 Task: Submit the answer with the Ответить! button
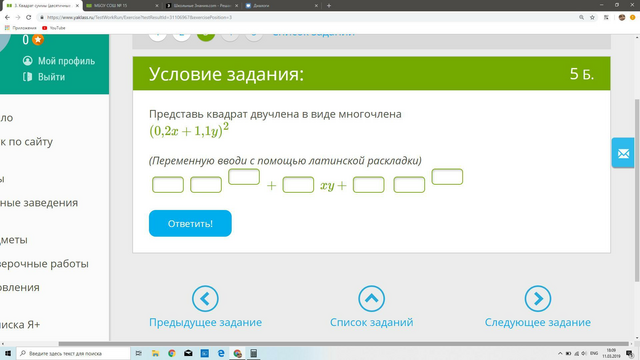(x=190, y=223)
